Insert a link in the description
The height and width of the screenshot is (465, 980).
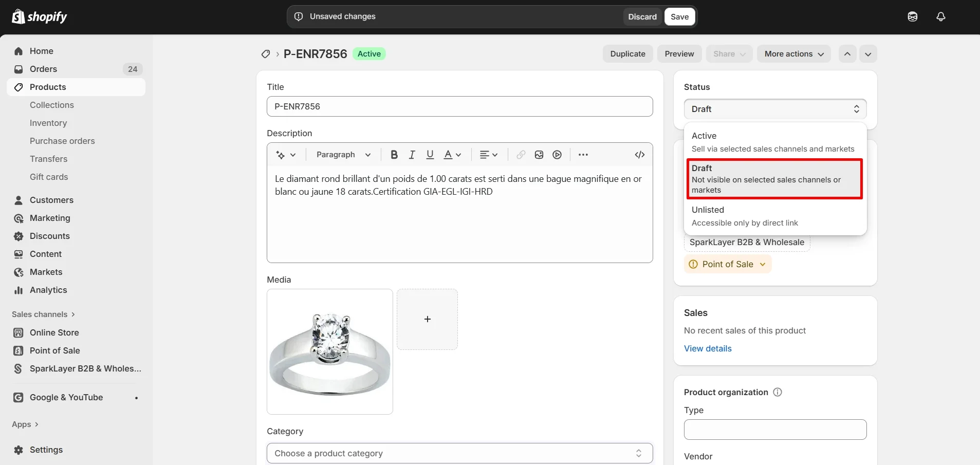tap(521, 154)
